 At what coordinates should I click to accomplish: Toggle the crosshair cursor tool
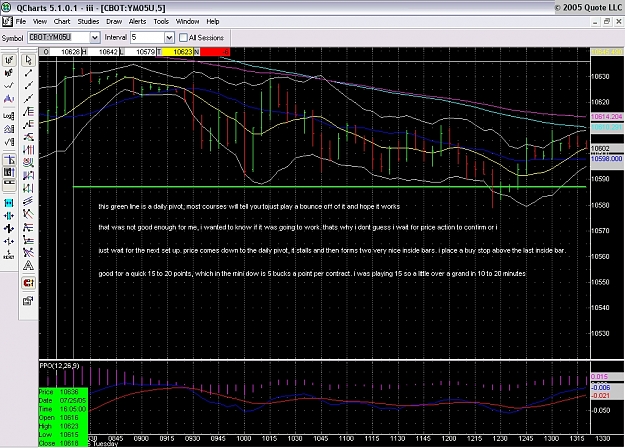[x=9, y=160]
